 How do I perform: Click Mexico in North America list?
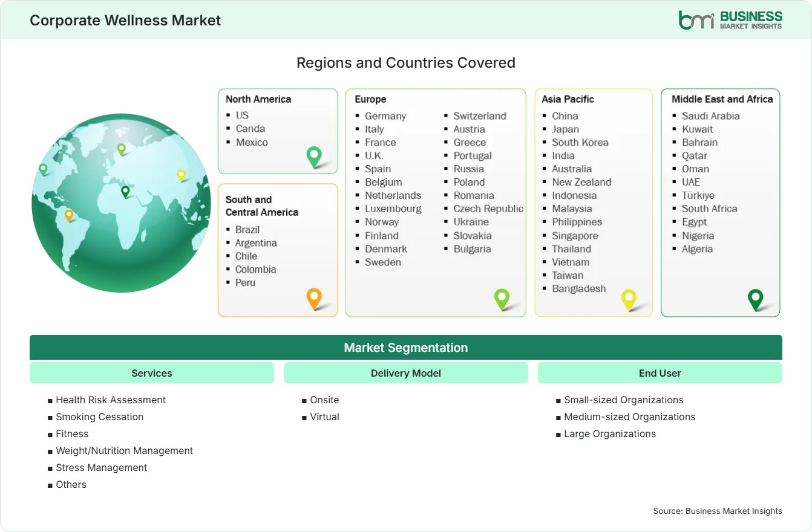252,142
